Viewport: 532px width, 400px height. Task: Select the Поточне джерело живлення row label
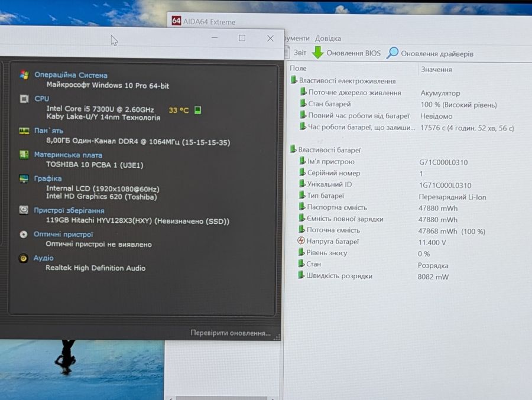pos(355,93)
